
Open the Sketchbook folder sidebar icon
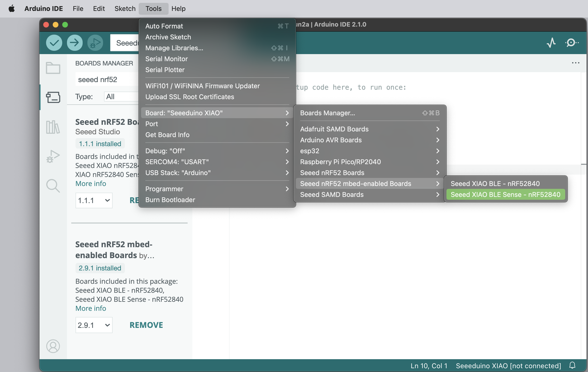53,68
